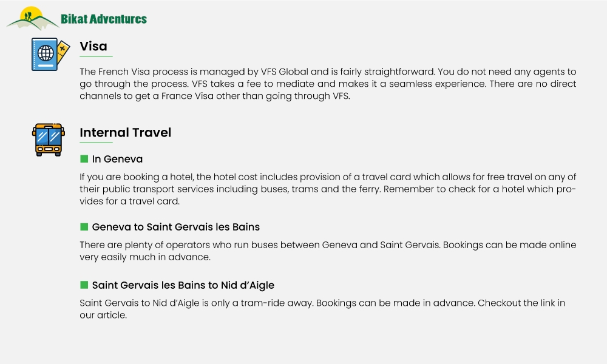Click the green underline below Internal Travel
This screenshot has height=364, width=607.
(x=96, y=143)
